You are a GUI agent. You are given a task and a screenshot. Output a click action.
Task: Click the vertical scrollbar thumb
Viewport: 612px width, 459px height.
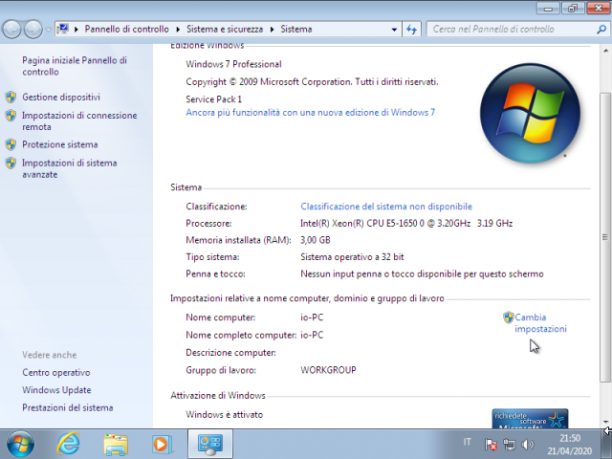point(605,237)
